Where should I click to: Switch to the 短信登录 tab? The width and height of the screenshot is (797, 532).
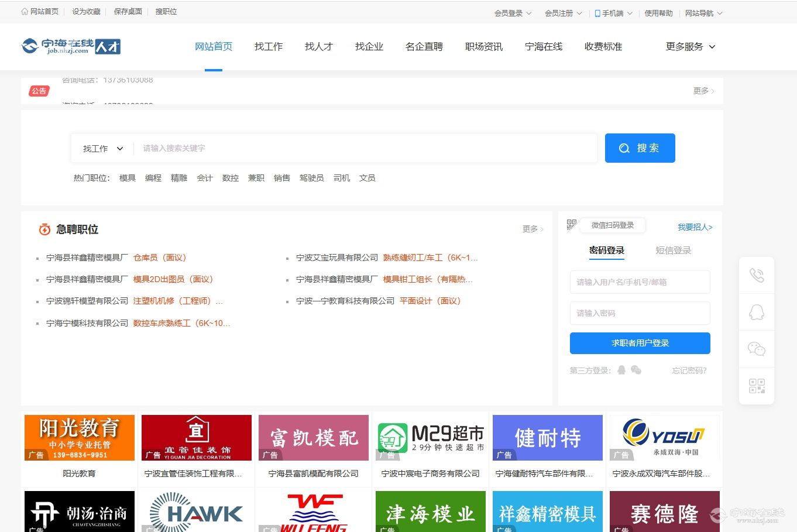(x=673, y=250)
